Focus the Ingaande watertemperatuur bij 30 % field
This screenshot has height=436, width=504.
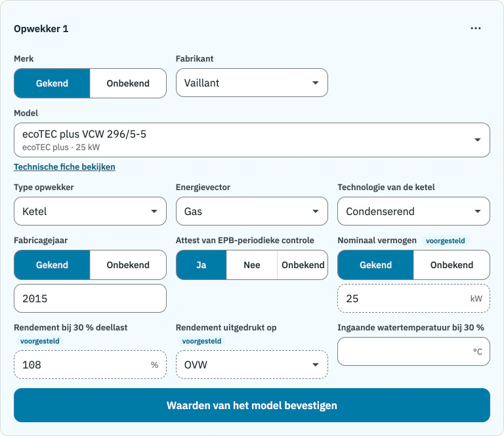tap(413, 351)
